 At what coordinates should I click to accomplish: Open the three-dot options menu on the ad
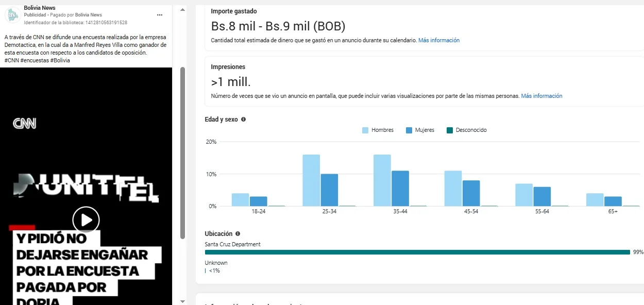tap(160, 15)
